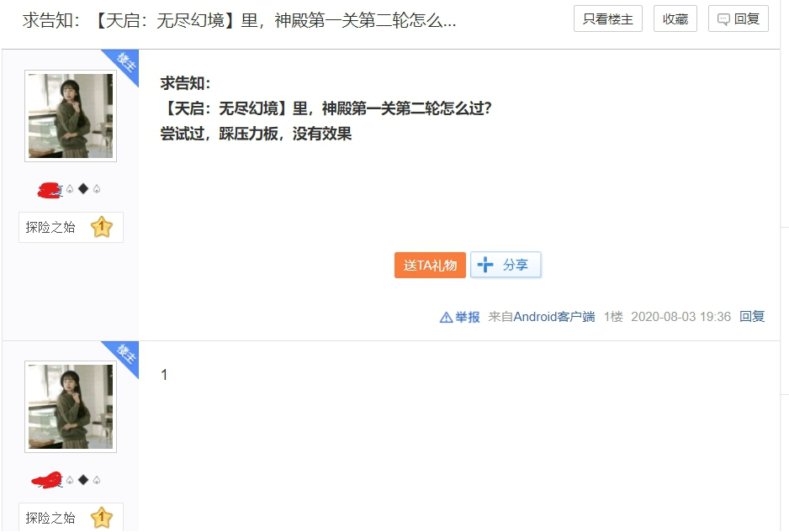Click the black diamond symbol in first username

83,188
